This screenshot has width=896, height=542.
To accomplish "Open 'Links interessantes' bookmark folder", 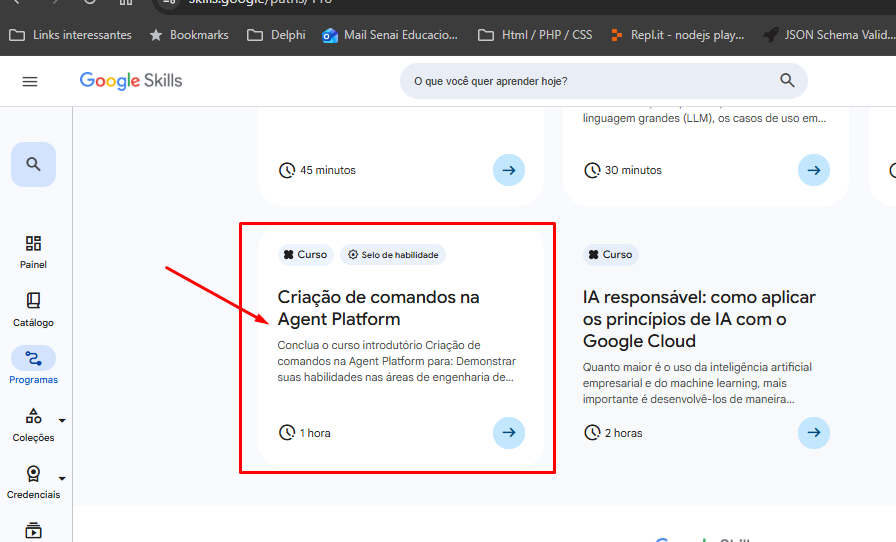I will [x=70, y=35].
